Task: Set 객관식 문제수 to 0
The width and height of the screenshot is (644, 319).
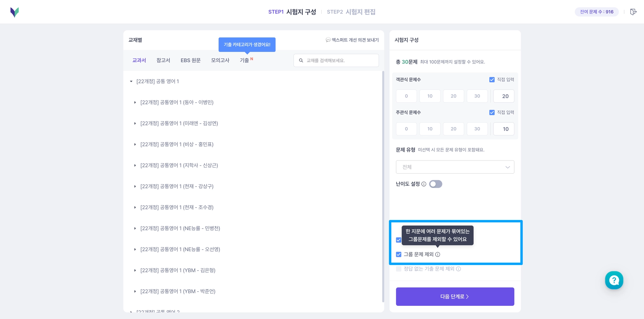Action: (406, 96)
